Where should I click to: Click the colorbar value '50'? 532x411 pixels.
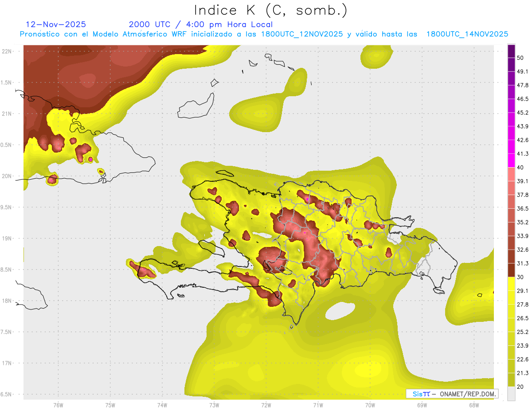[x=520, y=58]
